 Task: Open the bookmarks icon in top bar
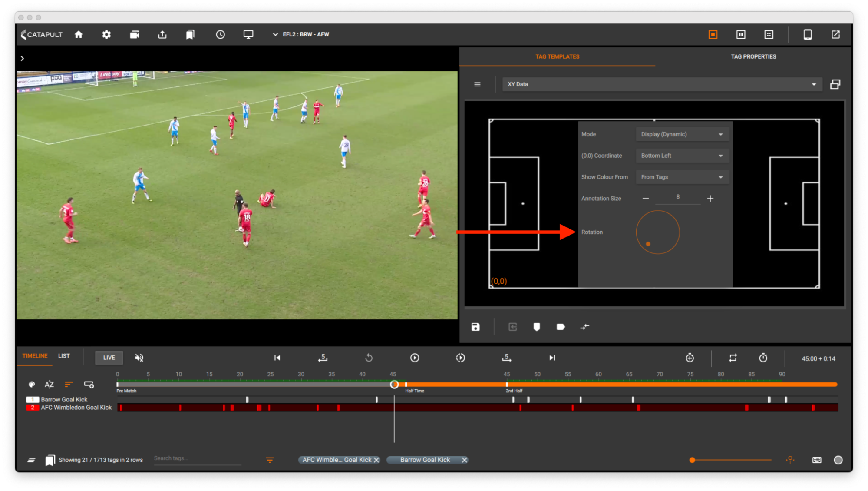pos(190,34)
